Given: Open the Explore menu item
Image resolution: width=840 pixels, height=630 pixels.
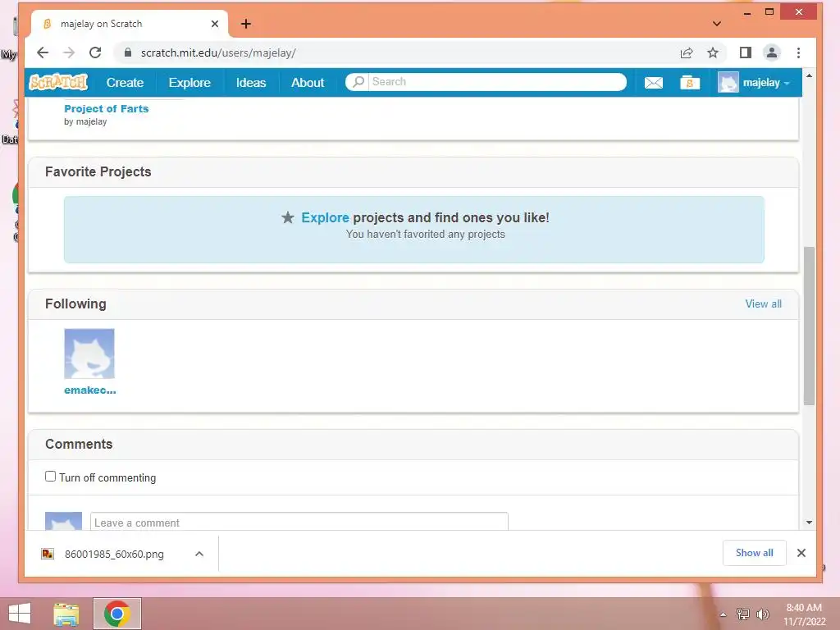Looking at the screenshot, I should coord(189,83).
